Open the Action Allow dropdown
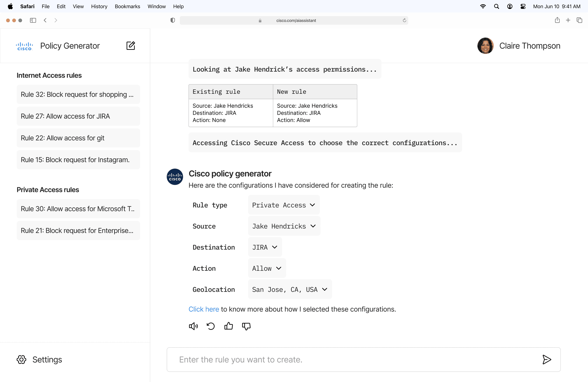 (267, 268)
